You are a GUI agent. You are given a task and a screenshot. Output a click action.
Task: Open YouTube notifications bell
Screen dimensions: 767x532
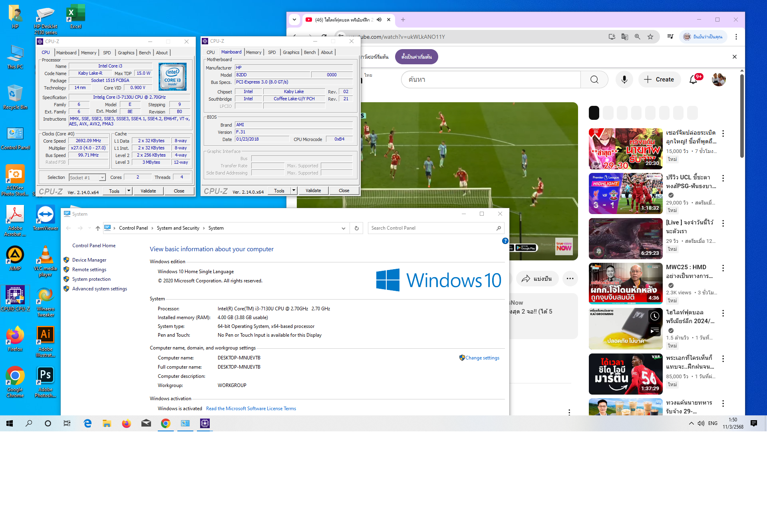point(693,79)
